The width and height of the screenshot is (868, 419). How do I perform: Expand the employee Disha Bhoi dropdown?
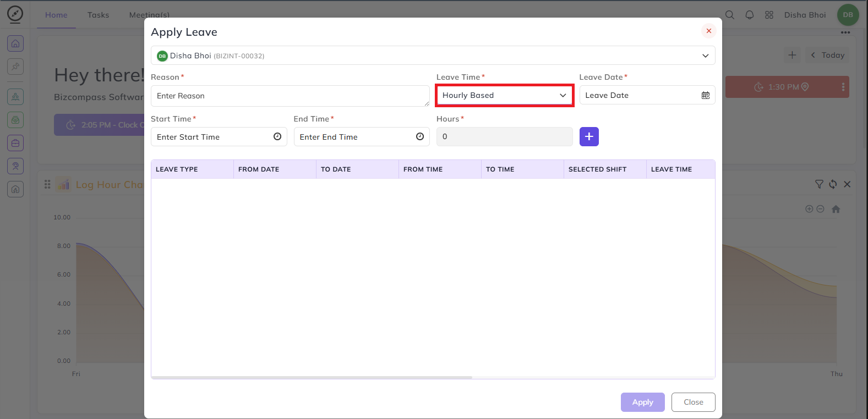tap(433, 56)
